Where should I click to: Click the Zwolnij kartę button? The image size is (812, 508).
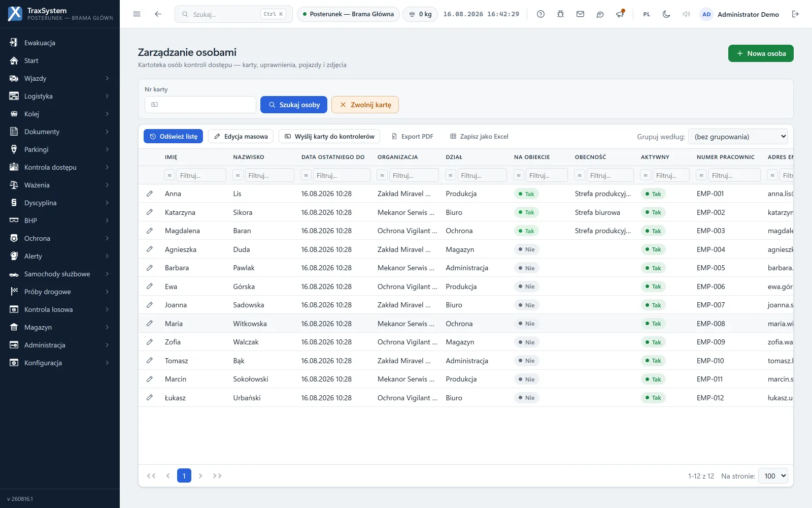365,105
